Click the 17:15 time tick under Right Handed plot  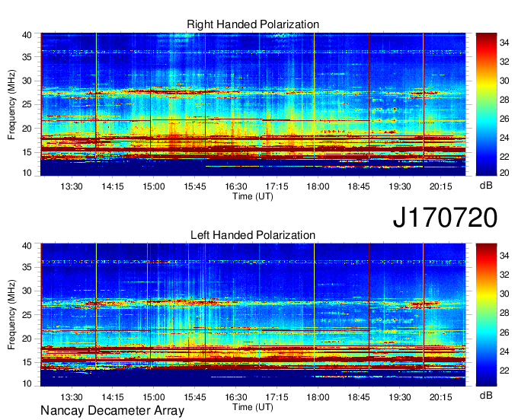click(x=277, y=186)
